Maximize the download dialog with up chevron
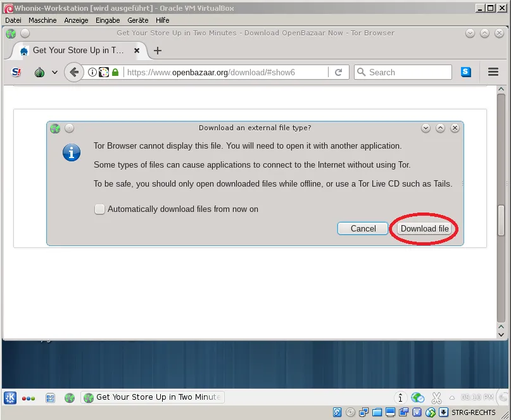This screenshot has width=511, height=420. click(440, 128)
